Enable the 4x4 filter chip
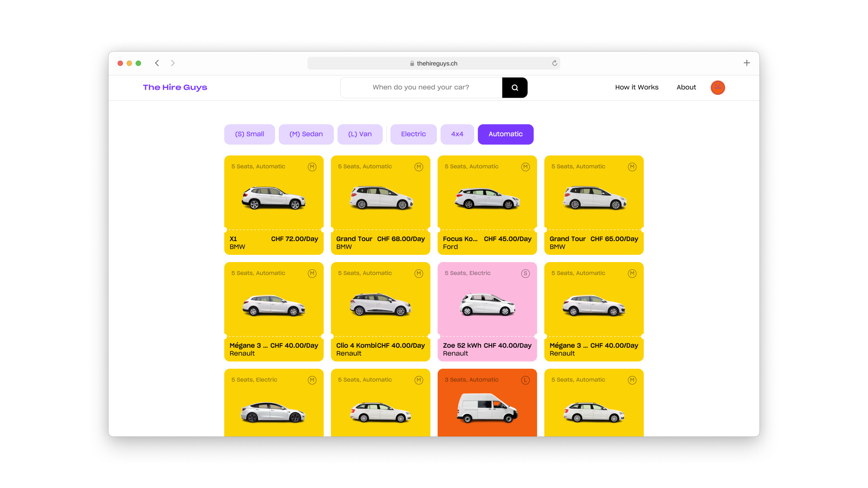The image size is (868, 488). pyautogui.click(x=457, y=134)
